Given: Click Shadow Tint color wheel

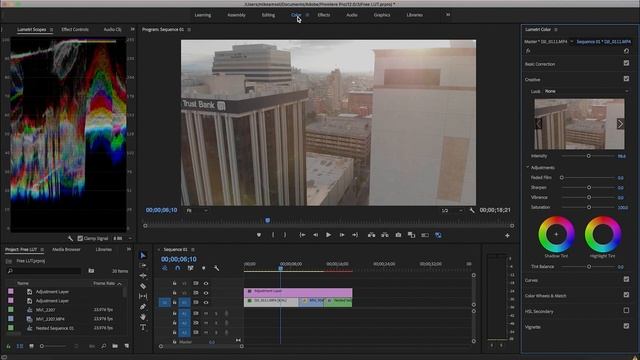Looking at the screenshot, I should coord(556,234).
